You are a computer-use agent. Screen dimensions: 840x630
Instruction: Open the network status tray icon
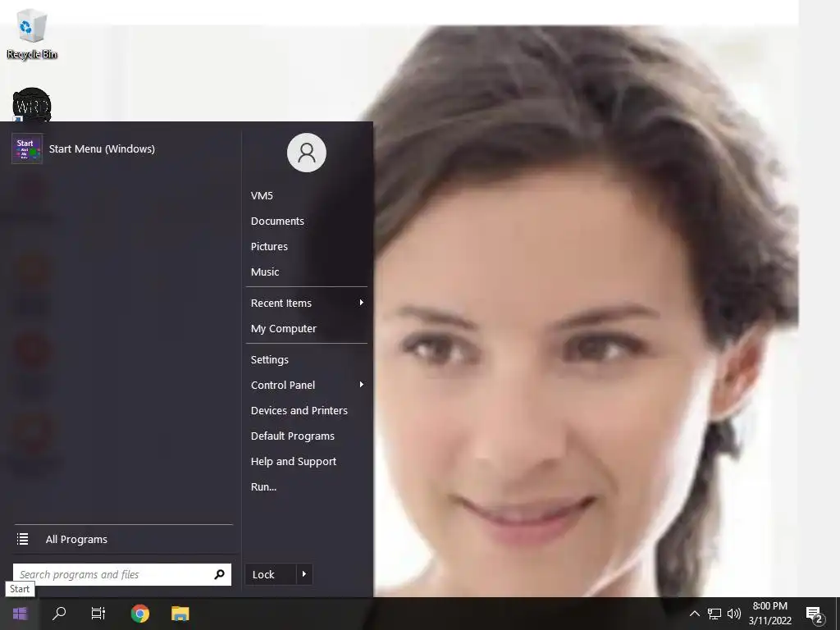point(714,614)
